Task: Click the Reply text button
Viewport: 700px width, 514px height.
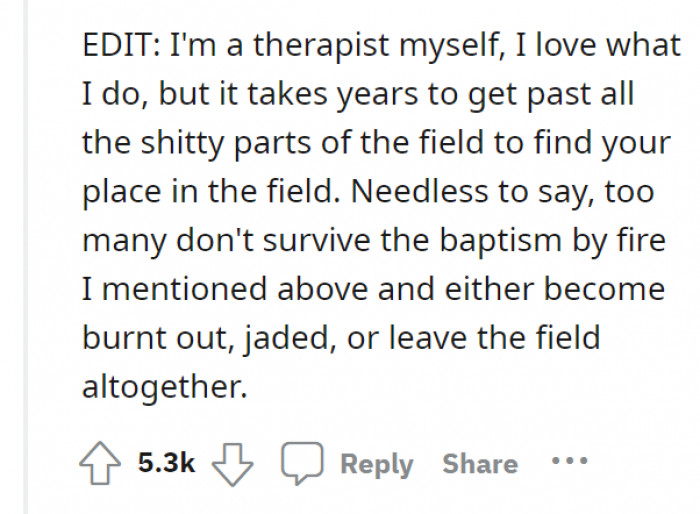Action: [x=376, y=464]
